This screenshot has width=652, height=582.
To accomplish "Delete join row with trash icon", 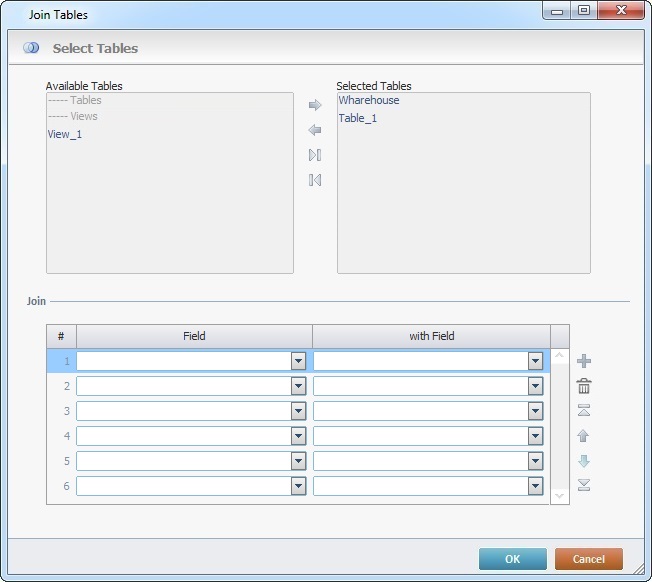I will pyautogui.click(x=584, y=386).
